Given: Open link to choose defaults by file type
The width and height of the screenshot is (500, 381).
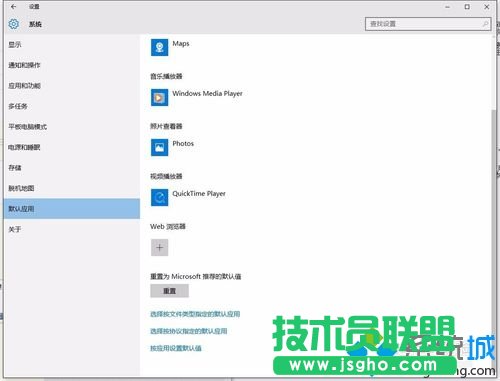Looking at the screenshot, I should point(195,314).
